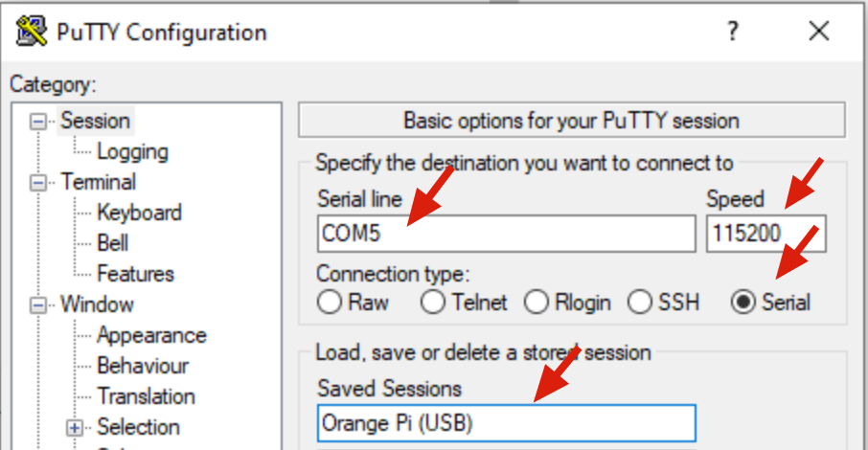Expand the Selection tree node
The image size is (868, 450).
[x=75, y=428]
